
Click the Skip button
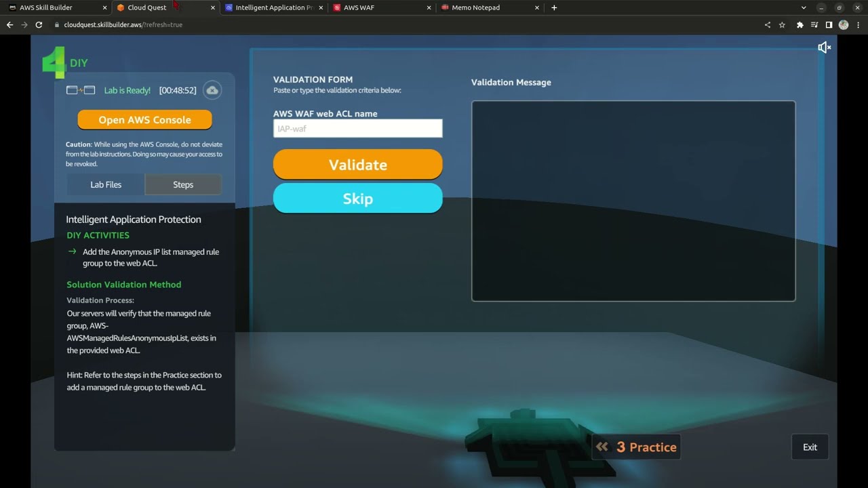358,199
